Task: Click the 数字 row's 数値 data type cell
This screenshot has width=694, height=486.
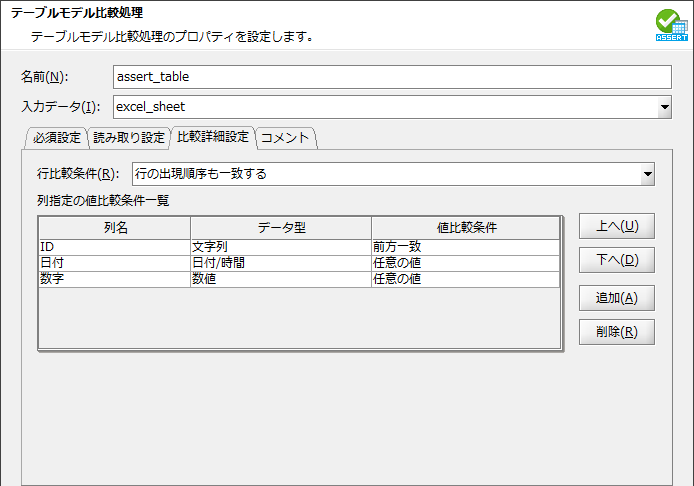Action: 280,279
